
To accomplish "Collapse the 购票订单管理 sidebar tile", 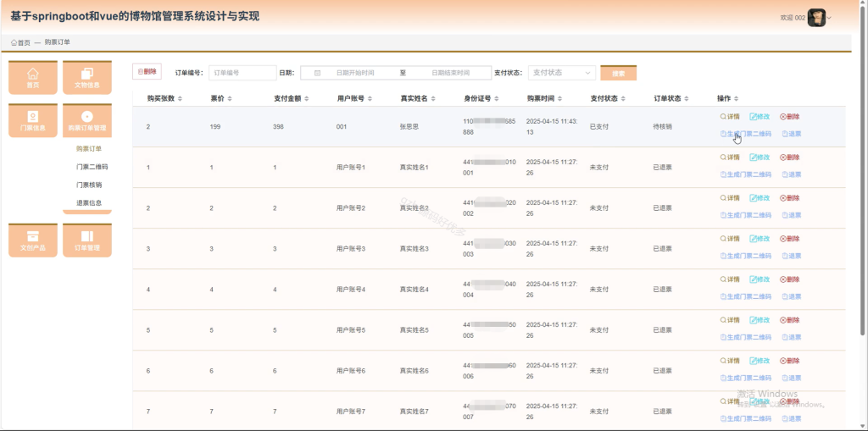I will pos(87,120).
